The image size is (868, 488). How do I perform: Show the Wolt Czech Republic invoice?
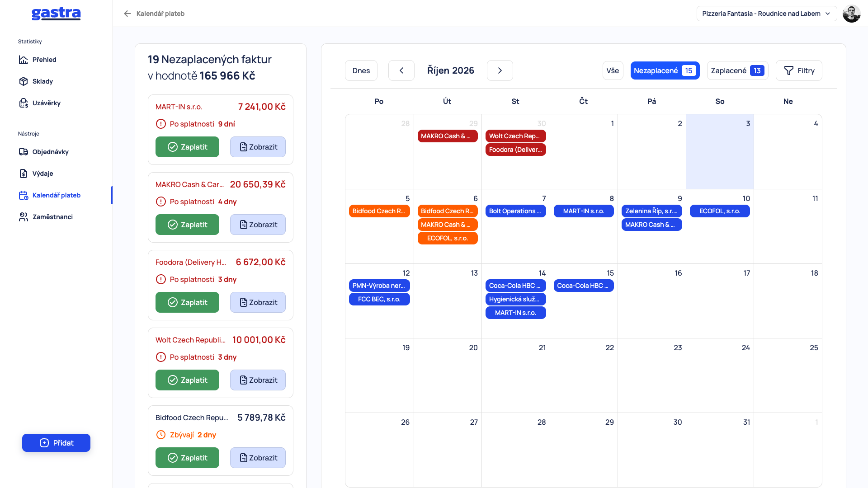tap(258, 380)
